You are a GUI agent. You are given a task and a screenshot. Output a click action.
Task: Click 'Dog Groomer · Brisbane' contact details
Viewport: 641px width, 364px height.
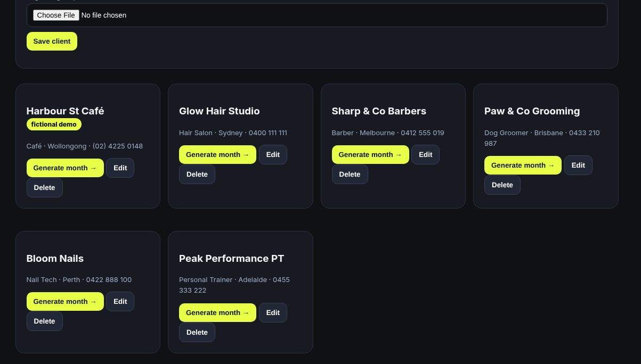click(542, 138)
